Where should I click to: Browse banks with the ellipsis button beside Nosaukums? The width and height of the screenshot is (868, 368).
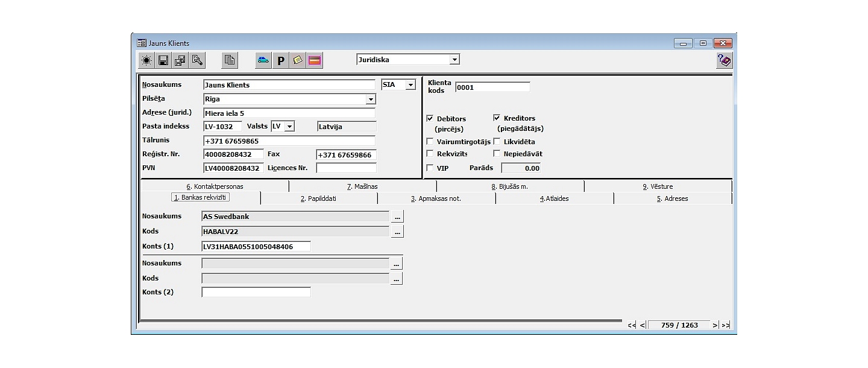[x=397, y=215]
